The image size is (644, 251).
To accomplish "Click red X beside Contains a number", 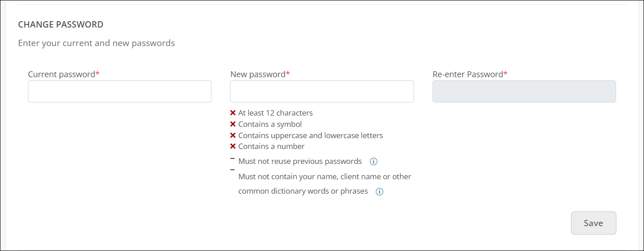I will (233, 146).
